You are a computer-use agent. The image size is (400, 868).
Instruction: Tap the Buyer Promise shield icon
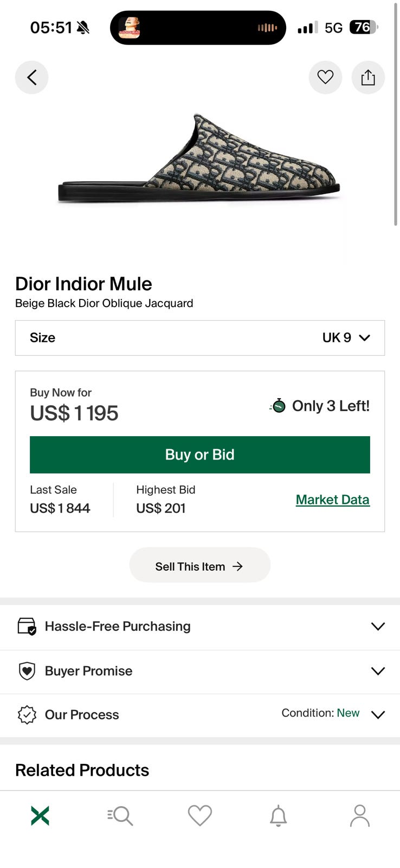point(27,671)
